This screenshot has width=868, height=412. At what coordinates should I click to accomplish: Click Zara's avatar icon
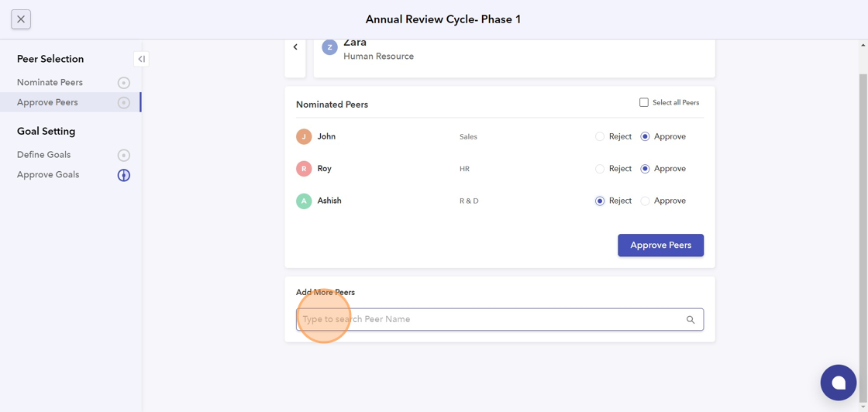(329, 48)
